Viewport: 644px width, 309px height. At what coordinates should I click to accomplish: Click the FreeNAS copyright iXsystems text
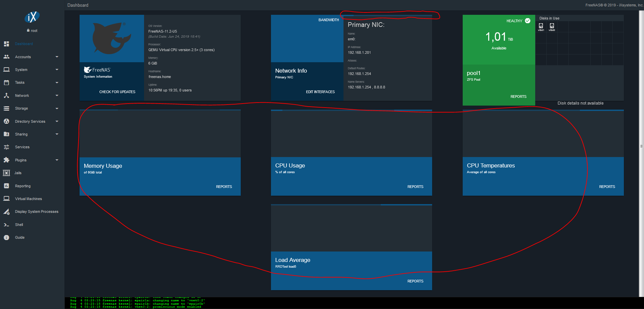click(614, 5)
